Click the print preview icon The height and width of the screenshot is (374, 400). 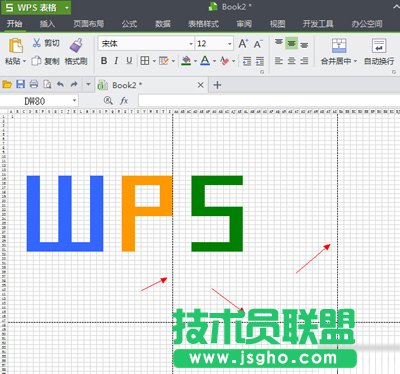pyautogui.click(x=47, y=84)
